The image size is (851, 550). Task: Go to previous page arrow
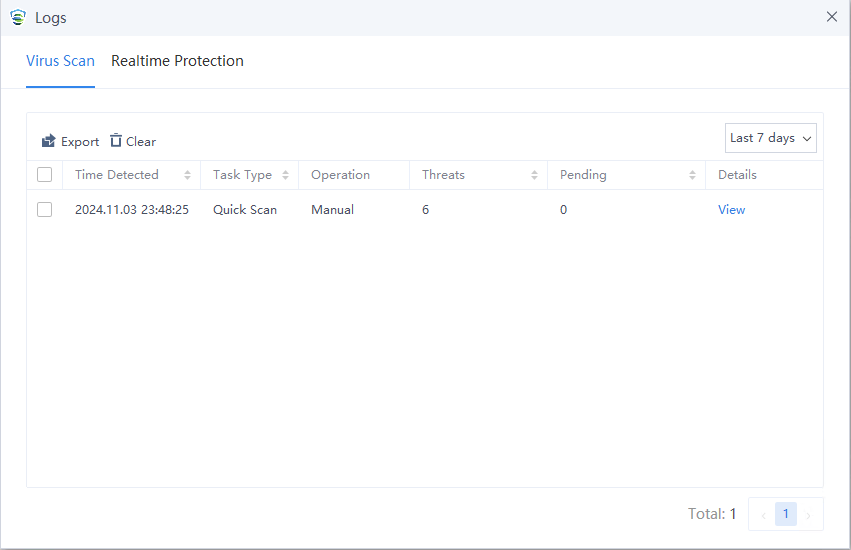(x=763, y=515)
